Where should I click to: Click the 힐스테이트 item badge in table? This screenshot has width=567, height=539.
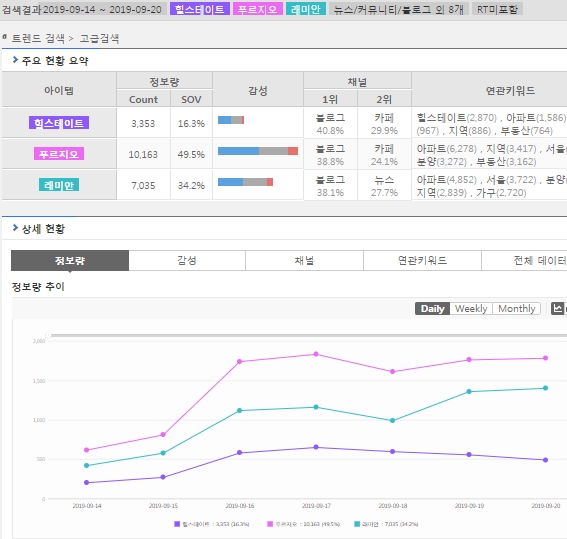pos(59,123)
